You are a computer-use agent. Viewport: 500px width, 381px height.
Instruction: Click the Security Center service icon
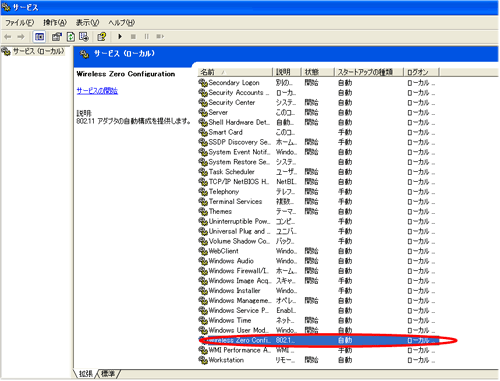point(203,102)
